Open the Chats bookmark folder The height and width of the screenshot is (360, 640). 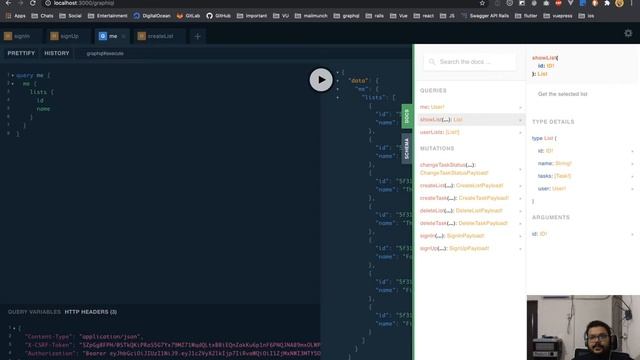tap(42, 16)
